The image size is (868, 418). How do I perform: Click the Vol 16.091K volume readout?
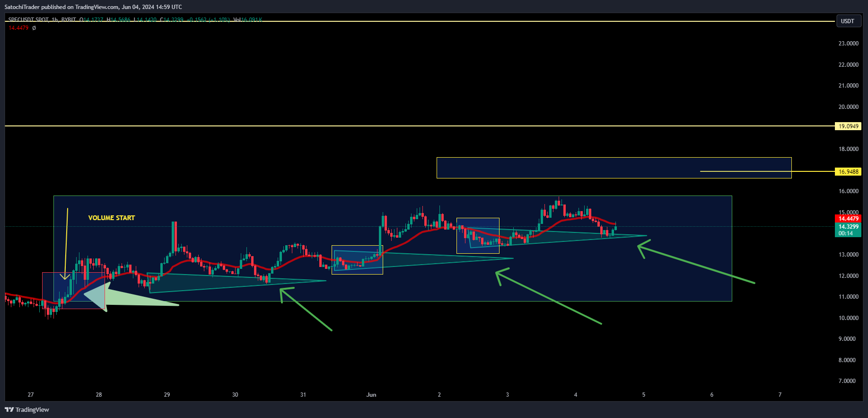(x=247, y=20)
